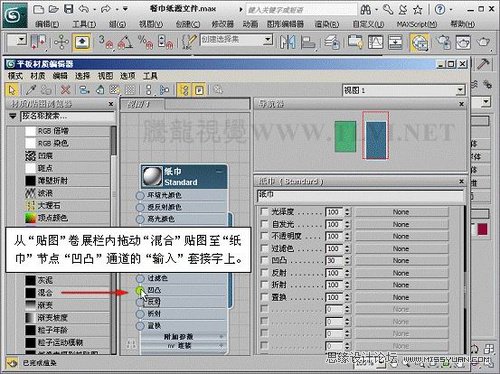Enable the 置换 map checkbox
The height and width of the screenshot is (374, 500).
[264, 297]
